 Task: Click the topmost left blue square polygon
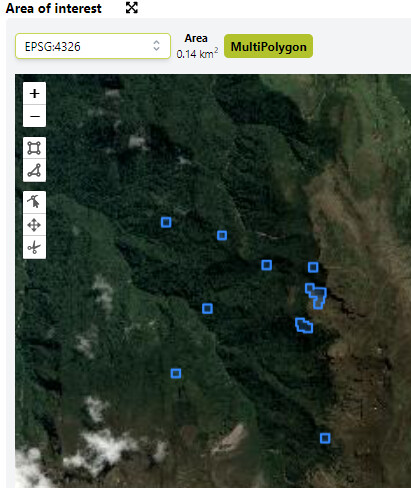pos(166,222)
